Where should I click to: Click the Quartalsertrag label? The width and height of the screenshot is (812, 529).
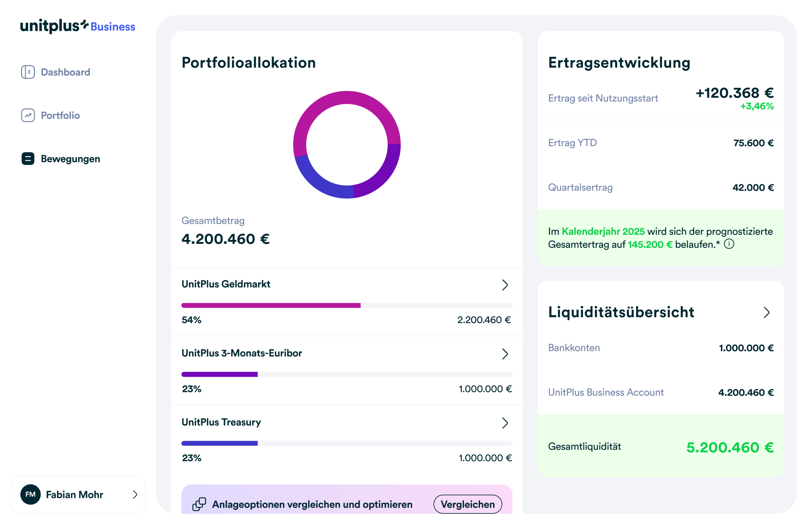coord(580,188)
